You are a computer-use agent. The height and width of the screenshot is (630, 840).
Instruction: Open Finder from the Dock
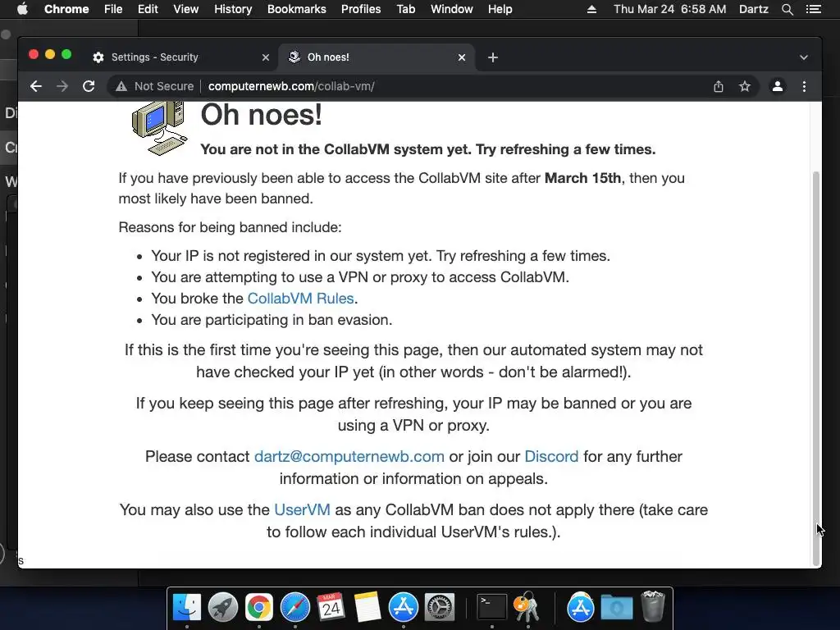[x=187, y=608]
